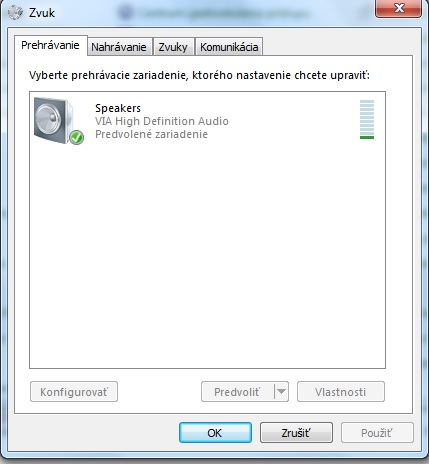Click the VIA High Definition Audio label
Image resolution: width=429 pixels, height=464 pixels.
click(162, 121)
